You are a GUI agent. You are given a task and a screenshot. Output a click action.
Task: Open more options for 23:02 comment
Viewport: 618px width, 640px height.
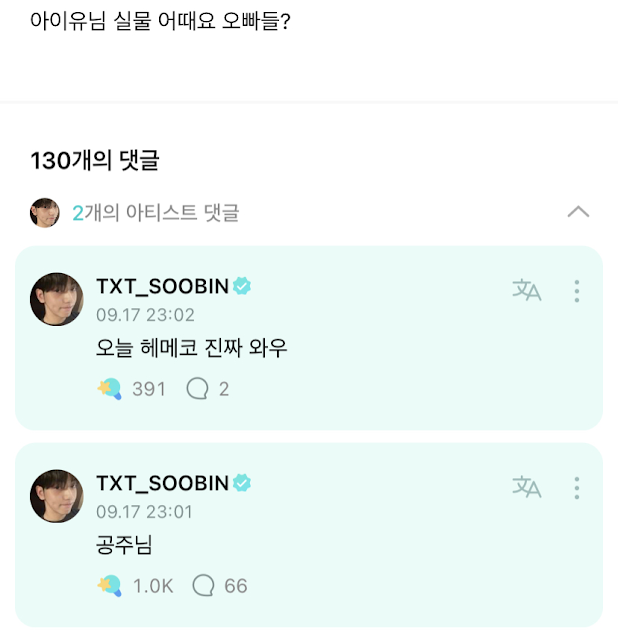pos(577,291)
